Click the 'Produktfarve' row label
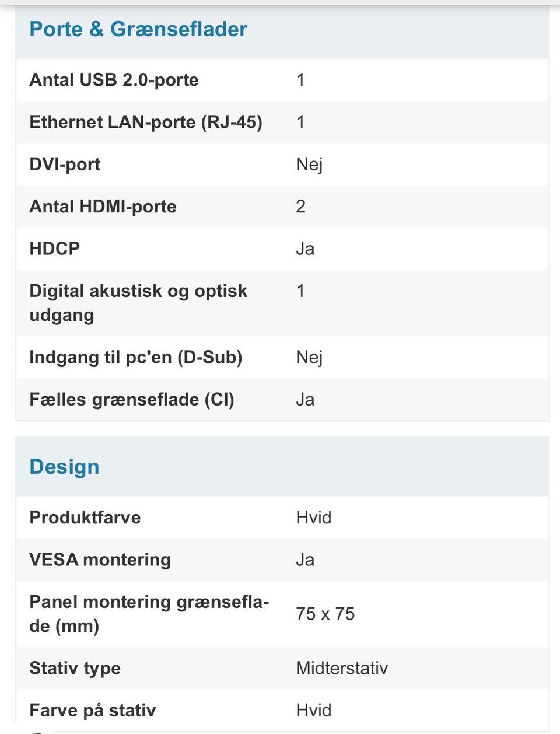This screenshot has height=734, width=560. (x=85, y=518)
